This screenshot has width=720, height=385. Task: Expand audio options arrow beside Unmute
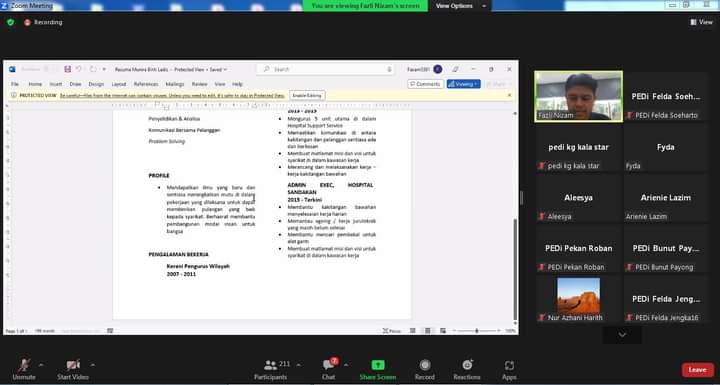click(x=41, y=365)
